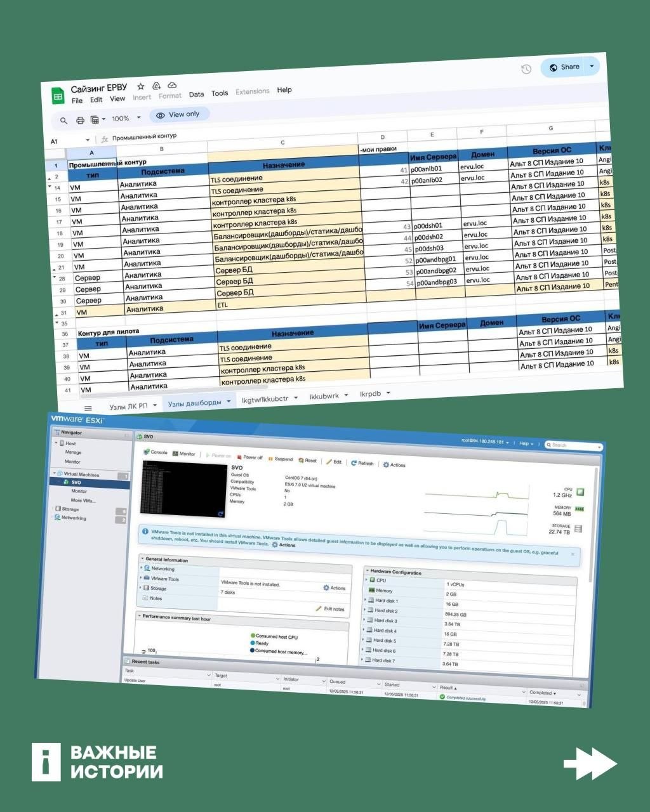Expand the CPU hardware row

click(366, 580)
